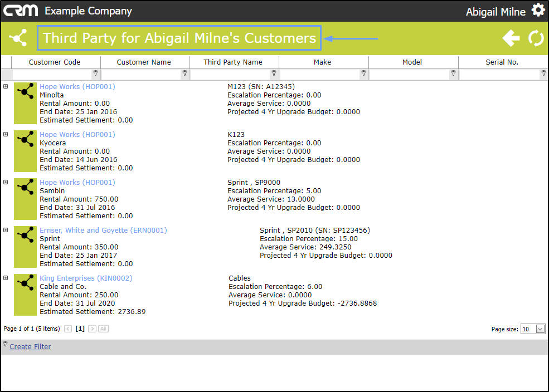
Task: Open the Page size dropdown
Action: point(540,329)
